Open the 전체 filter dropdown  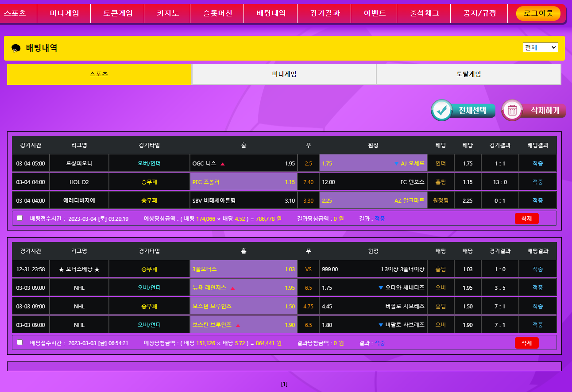click(540, 47)
